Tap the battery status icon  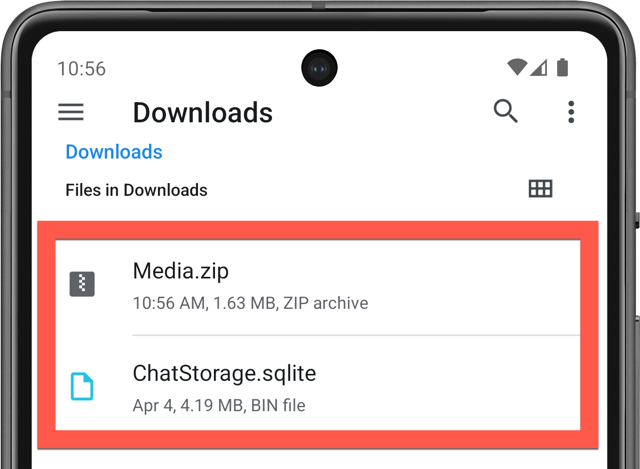pos(562,67)
